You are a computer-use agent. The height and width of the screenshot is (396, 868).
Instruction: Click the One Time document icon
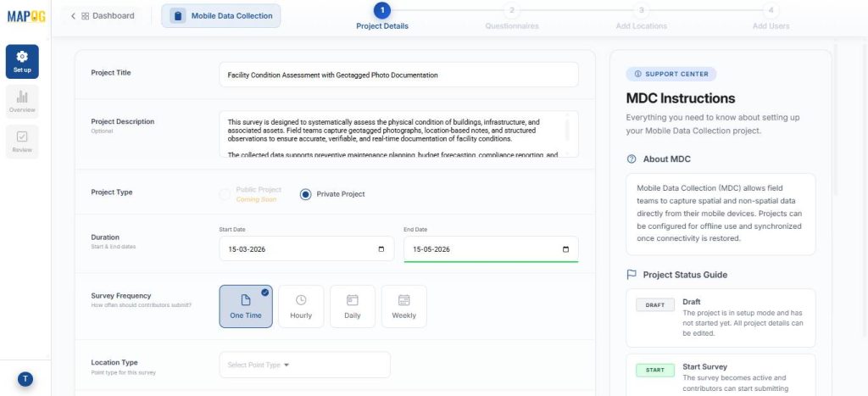tap(246, 300)
